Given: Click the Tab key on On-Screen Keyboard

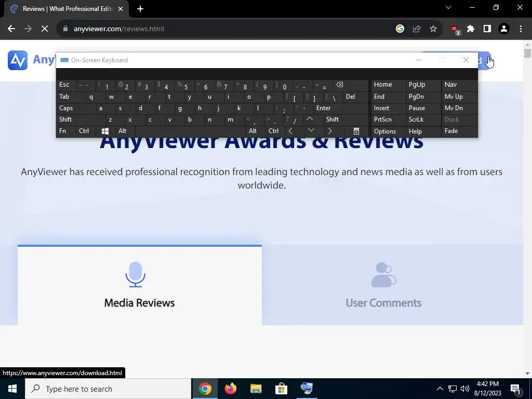Looking at the screenshot, I should click(x=71, y=97).
